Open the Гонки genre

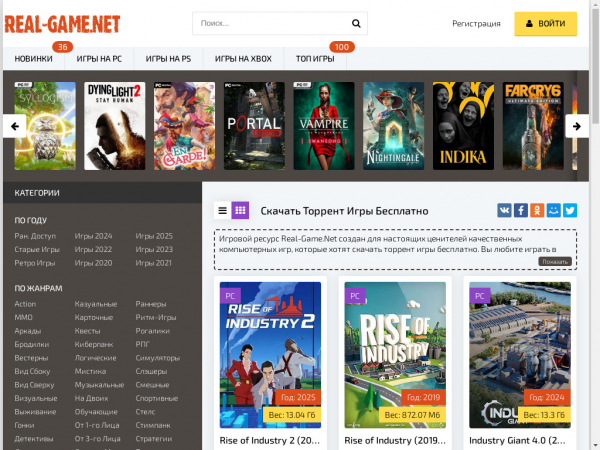(x=24, y=426)
